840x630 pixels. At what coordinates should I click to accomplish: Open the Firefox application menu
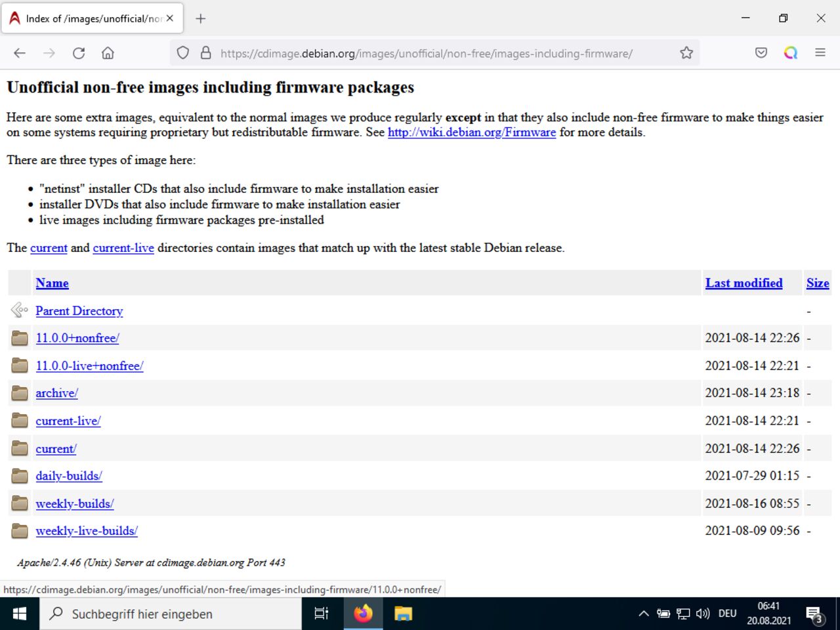pyautogui.click(x=820, y=53)
